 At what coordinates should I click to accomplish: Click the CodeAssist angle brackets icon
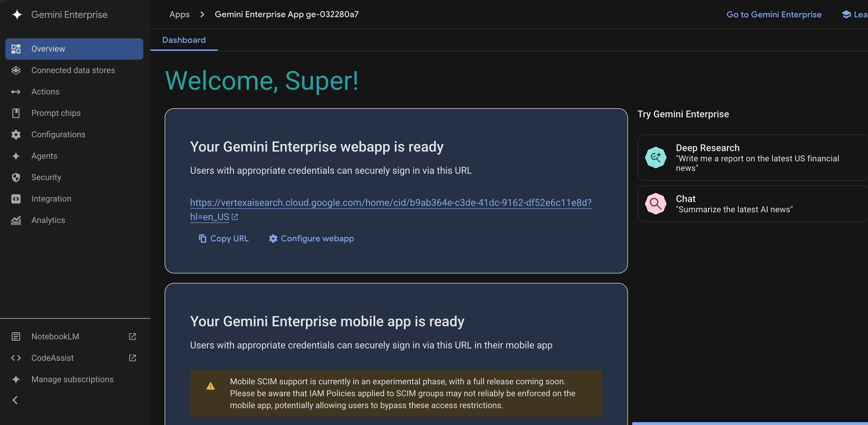(x=16, y=358)
